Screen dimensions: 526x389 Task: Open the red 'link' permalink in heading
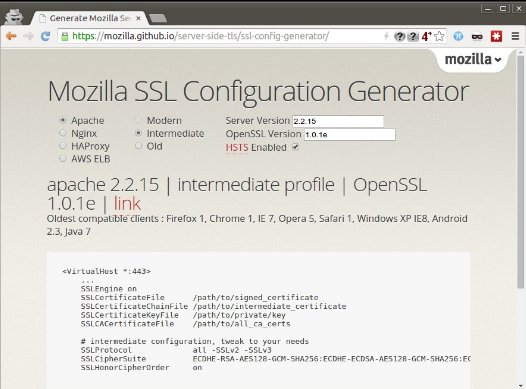tap(127, 203)
